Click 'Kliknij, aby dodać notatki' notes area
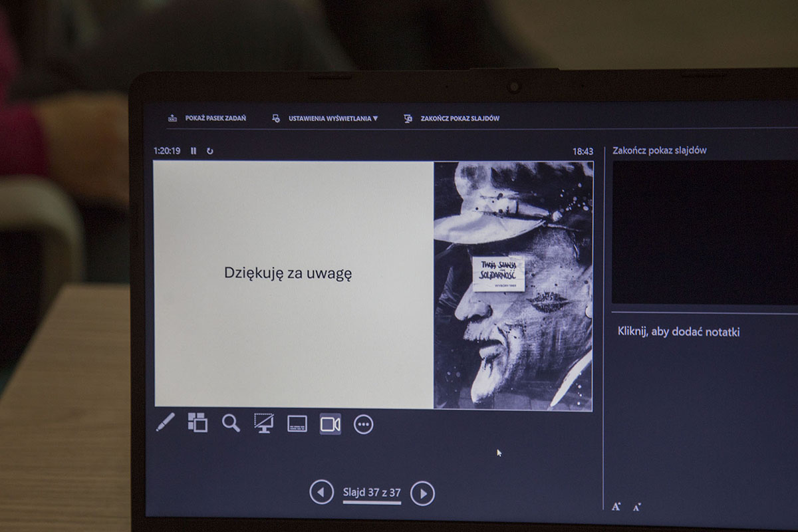Image resolution: width=798 pixels, height=532 pixels. 678,332
